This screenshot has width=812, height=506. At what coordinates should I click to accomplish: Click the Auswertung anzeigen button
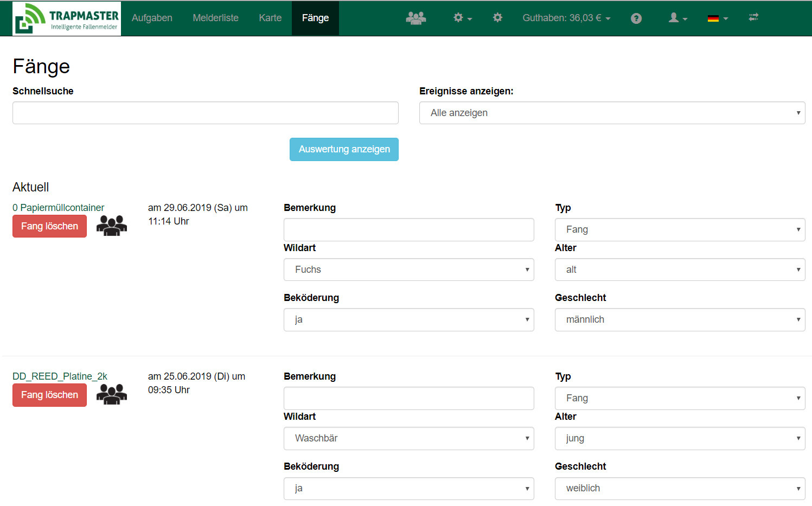pos(344,149)
